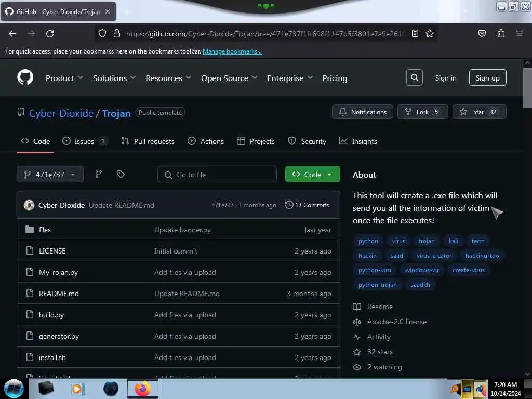Open Cyber-Dioxide owner link

click(x=61, y=113)
